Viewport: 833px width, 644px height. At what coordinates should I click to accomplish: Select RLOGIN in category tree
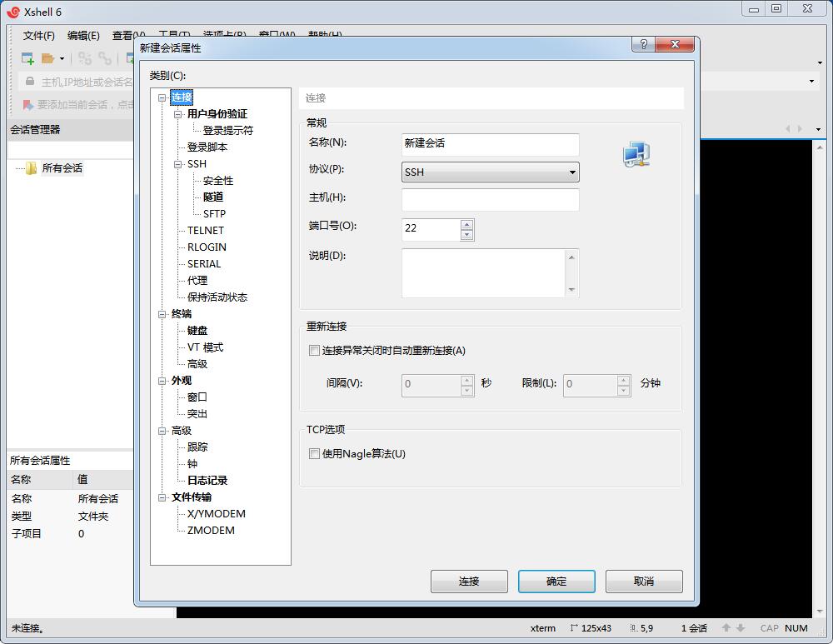tap(207, 247)
